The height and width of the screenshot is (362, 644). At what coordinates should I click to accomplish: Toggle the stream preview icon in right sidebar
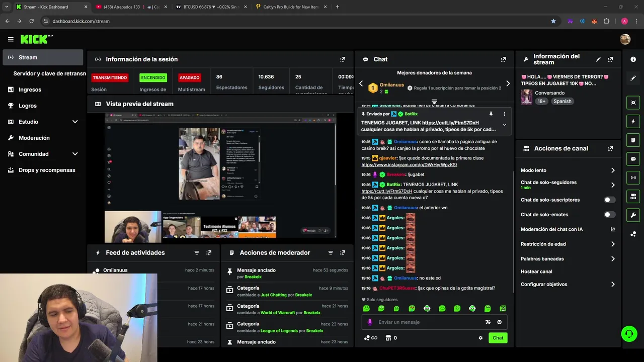point(633,103)
